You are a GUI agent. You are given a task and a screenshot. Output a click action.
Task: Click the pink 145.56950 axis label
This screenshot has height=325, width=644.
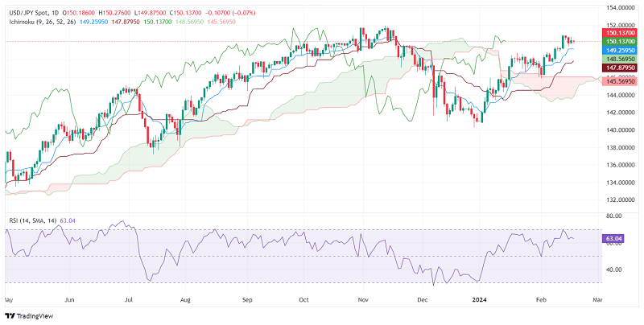tap(621, 81)
